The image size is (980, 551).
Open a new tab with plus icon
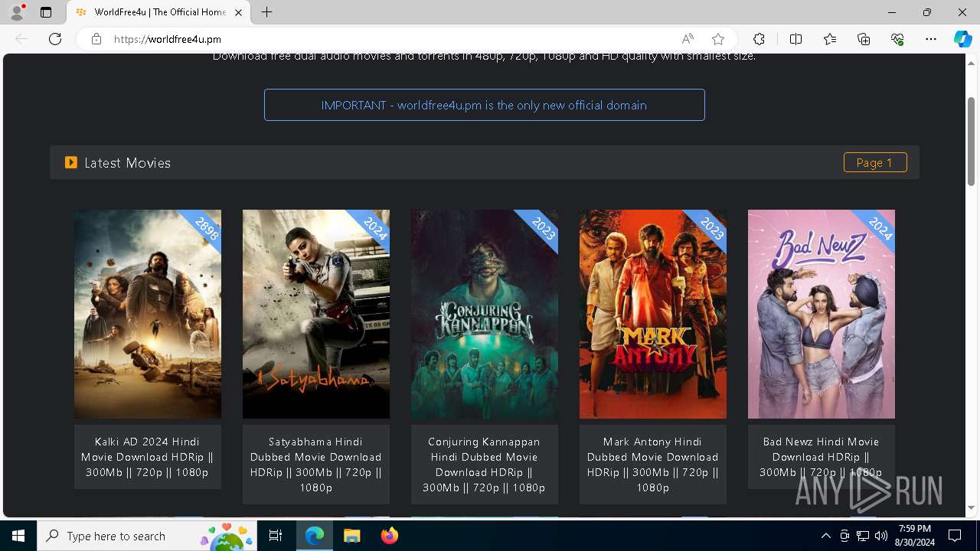(x=266, y=12)
